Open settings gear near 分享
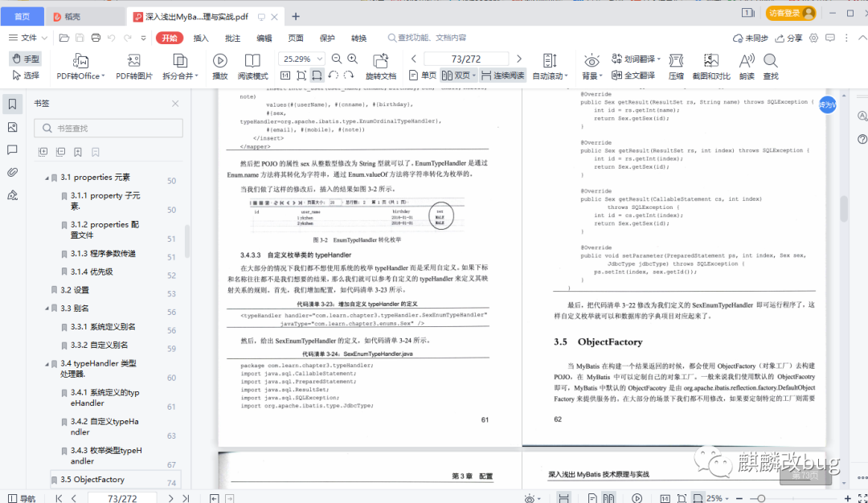Viewport: 868px width, 503px height. coord(813,38)
